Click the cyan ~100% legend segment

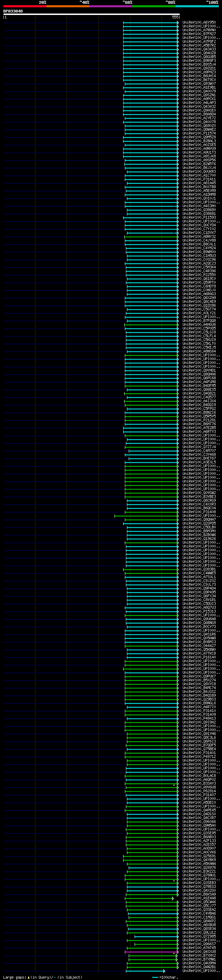(x=197, y=6)
